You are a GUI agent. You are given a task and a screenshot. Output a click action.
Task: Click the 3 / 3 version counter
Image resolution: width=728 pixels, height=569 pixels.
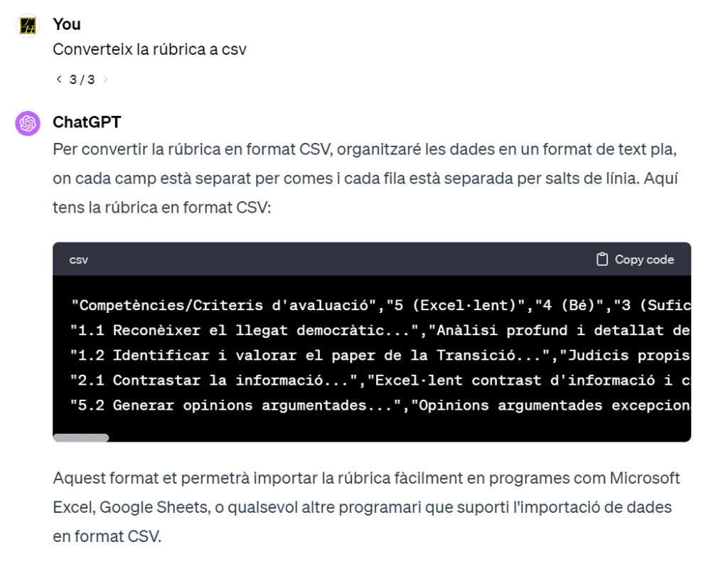[82, 80]
